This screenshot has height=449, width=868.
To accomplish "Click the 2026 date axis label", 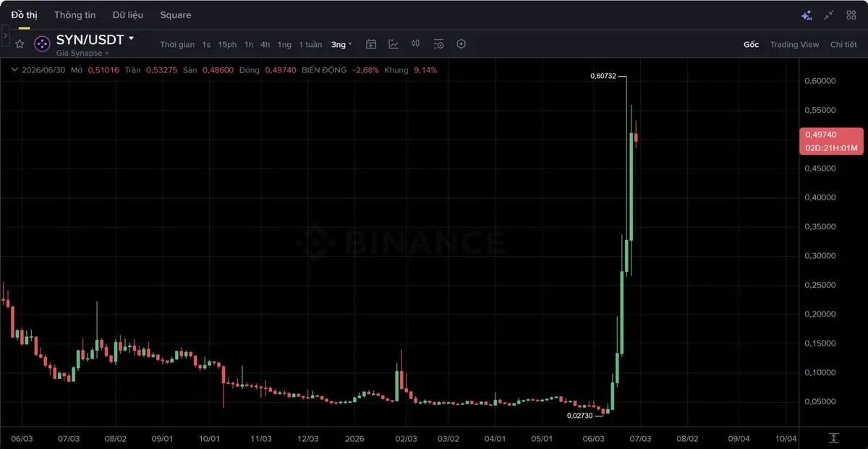I will click(355, 439).
